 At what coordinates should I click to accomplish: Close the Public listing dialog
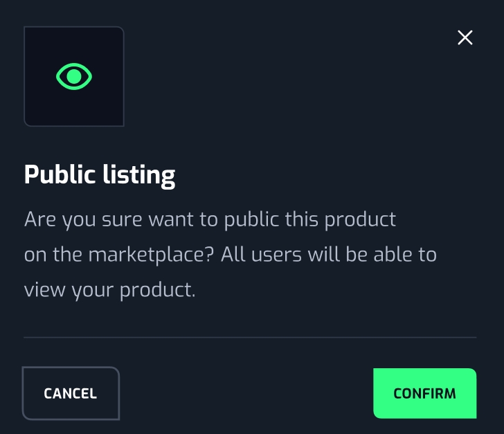[465, 37]
